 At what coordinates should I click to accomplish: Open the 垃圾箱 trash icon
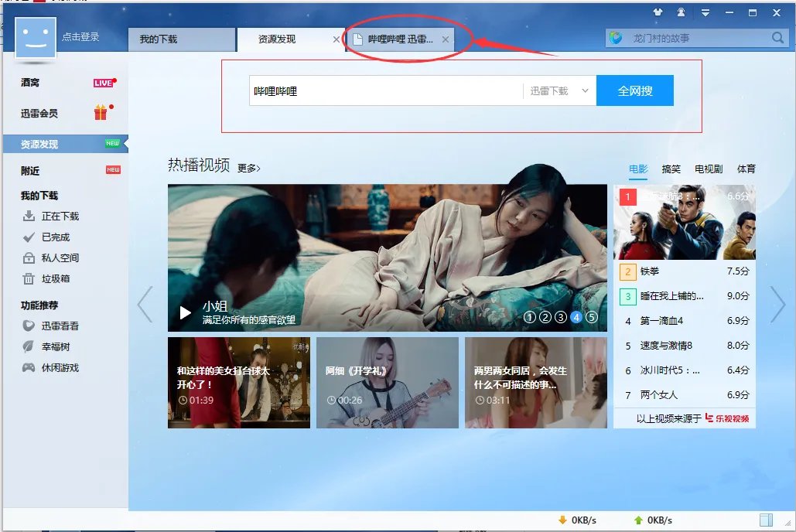[x=29, y=279]
